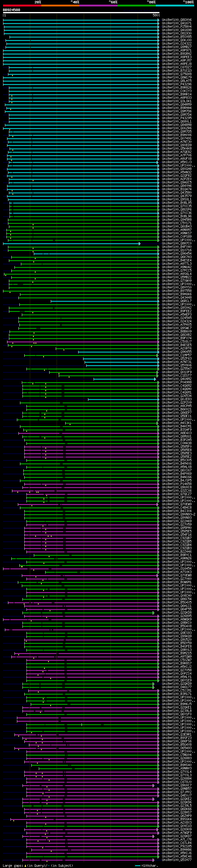Select hit UniRef100_A7PHX5
Image resolution: width=197 pixels, height=868 pixels.
coord(176,325)
